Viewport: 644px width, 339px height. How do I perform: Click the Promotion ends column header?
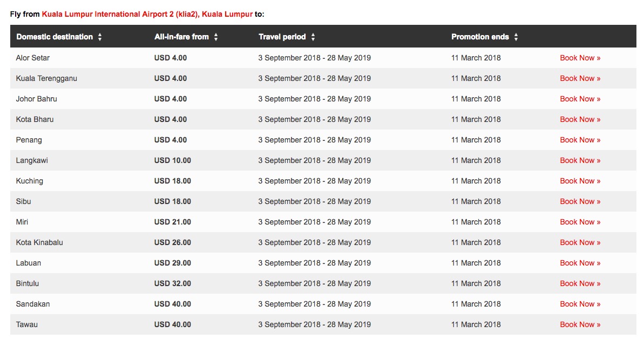point(480,37)
